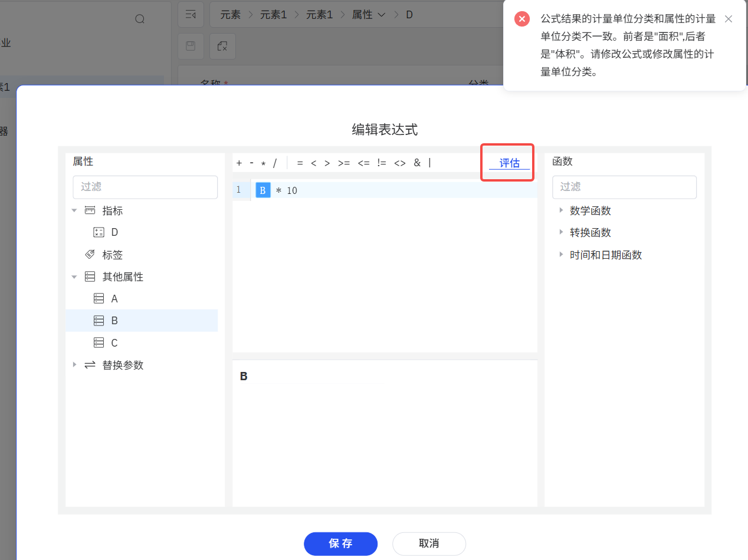Open search via the magnifier icon
Image resolution: width=748 pixels, height=560 pixels.
pyautogui.click(x=140, y=18)
